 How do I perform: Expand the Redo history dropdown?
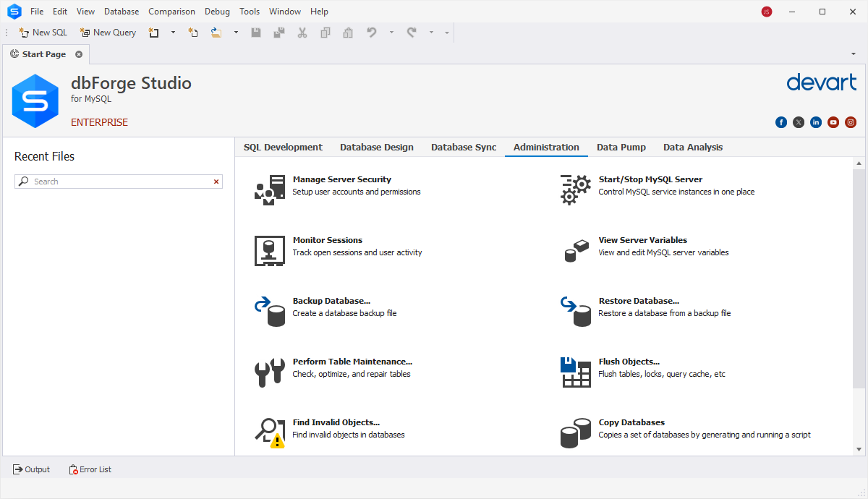(431, 33)
